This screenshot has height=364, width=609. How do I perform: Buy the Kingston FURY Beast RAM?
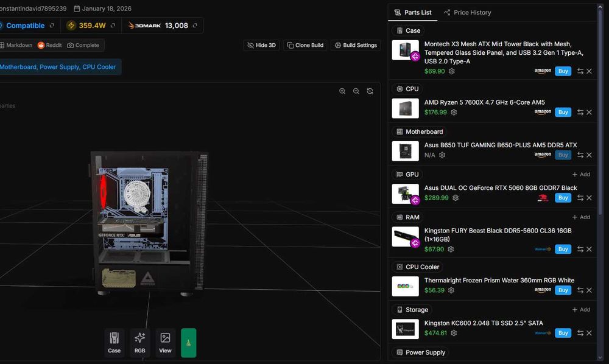[563, 249]
